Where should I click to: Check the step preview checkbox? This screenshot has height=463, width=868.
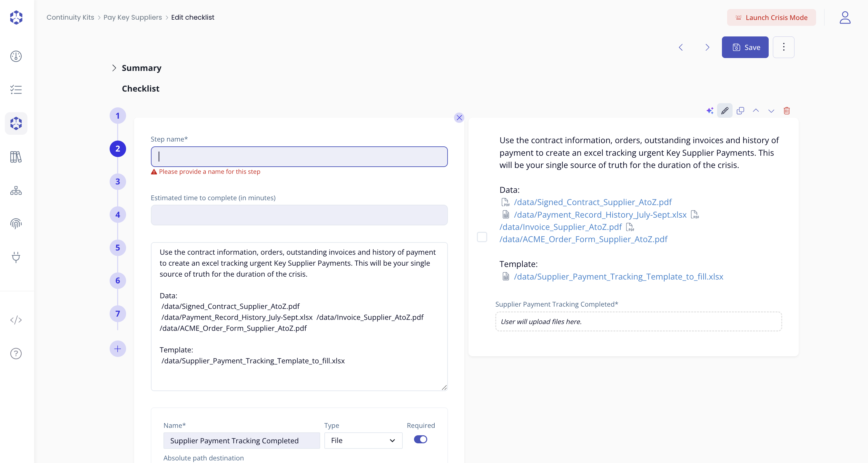point(482,237)
